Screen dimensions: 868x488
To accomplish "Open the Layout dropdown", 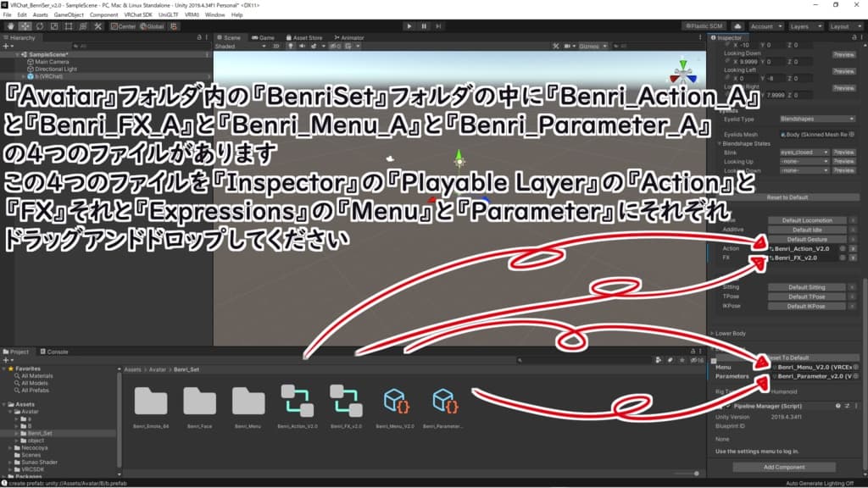I will 845,26.
